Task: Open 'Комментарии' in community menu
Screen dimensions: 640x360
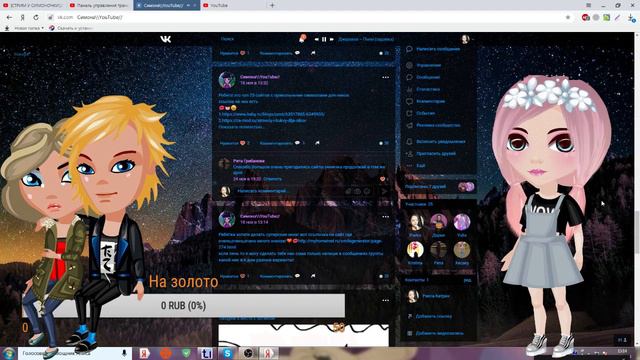Action: (431, 101)
